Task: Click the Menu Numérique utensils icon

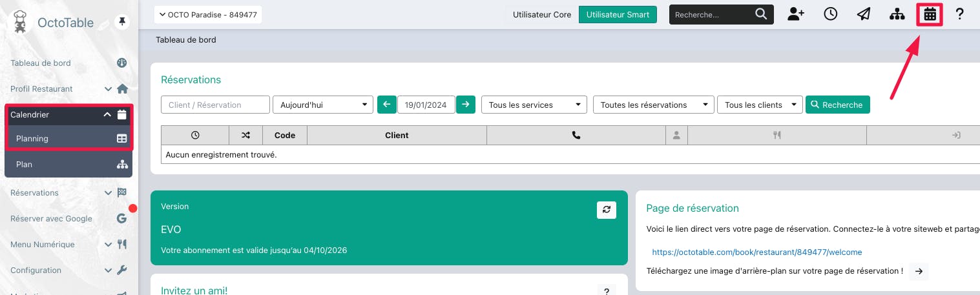Action: [x=122, y=245]
